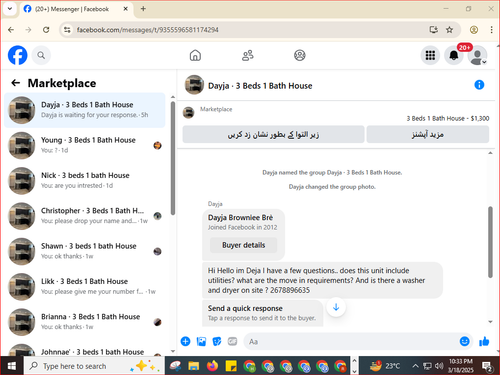The image size is (500, 375).
Task: Open the 3 Beds 1 Bath House - $1,300 listing
Action: 448,118
